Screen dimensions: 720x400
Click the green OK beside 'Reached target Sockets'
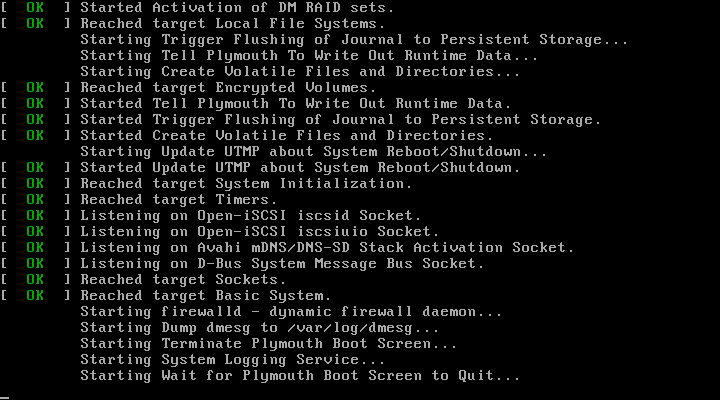(35, 280)
